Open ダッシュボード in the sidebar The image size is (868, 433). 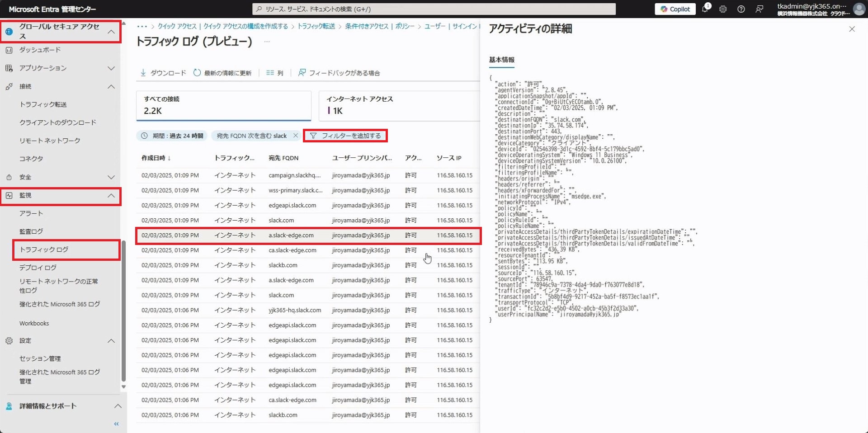coord(40,50)
